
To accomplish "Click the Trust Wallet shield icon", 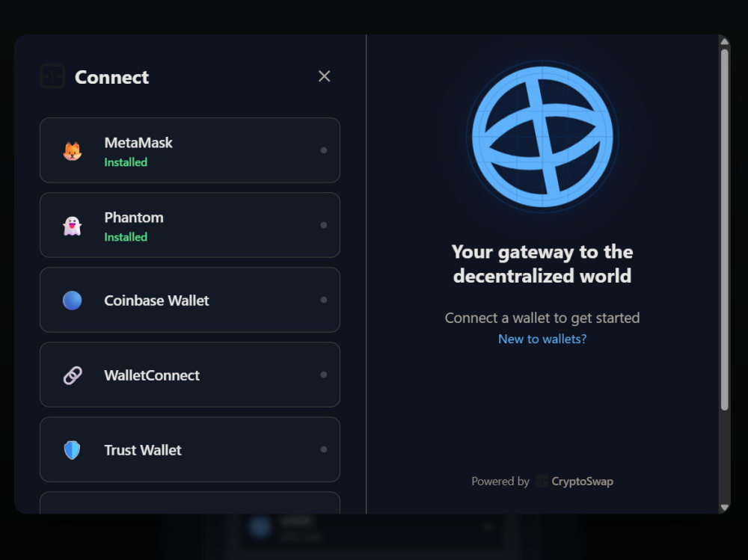I will click(x=73, y=450).
